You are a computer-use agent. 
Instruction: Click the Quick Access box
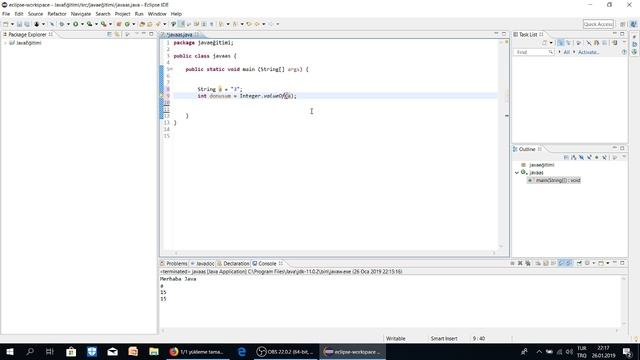pos(598,24)
